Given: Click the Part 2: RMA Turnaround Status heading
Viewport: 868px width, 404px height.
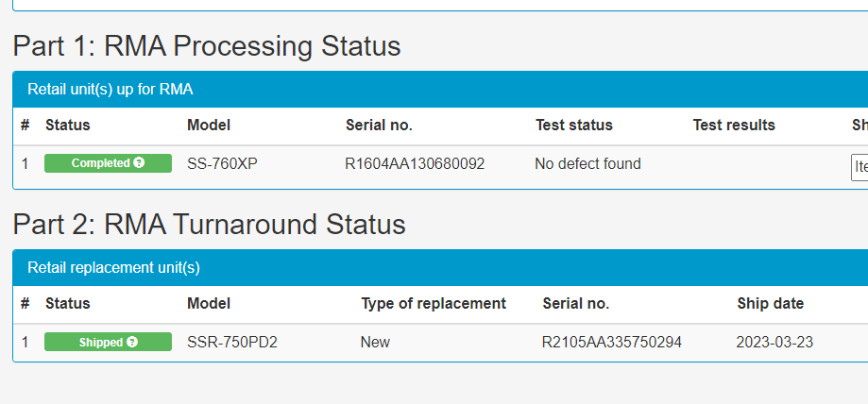Looking at the screenshot, I should 209,224.
